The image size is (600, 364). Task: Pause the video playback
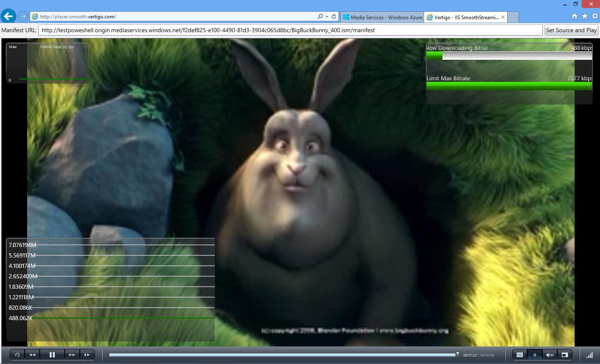pyautogui.click(x=52, y=355)
